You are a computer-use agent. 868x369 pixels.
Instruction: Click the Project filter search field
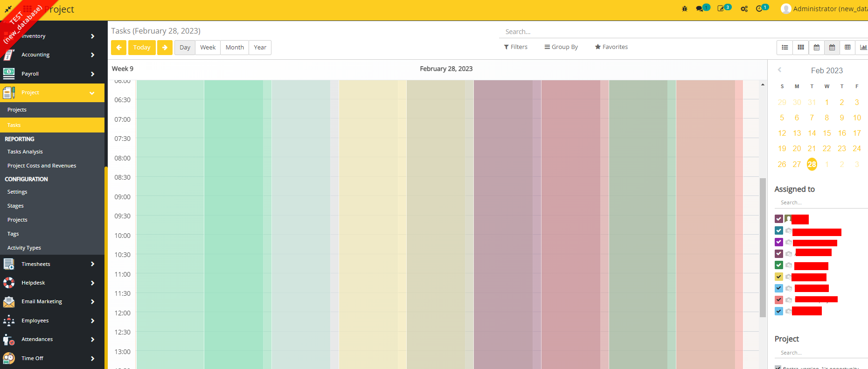tap(821, 353)
